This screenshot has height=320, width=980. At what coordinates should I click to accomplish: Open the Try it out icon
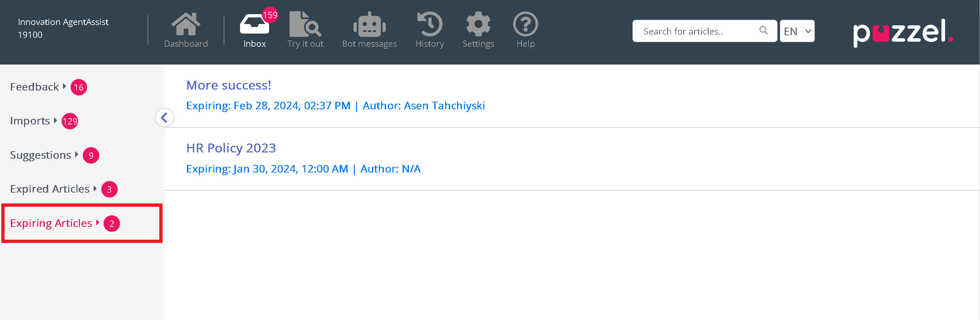pyautogui.click(x=305, y=24)
